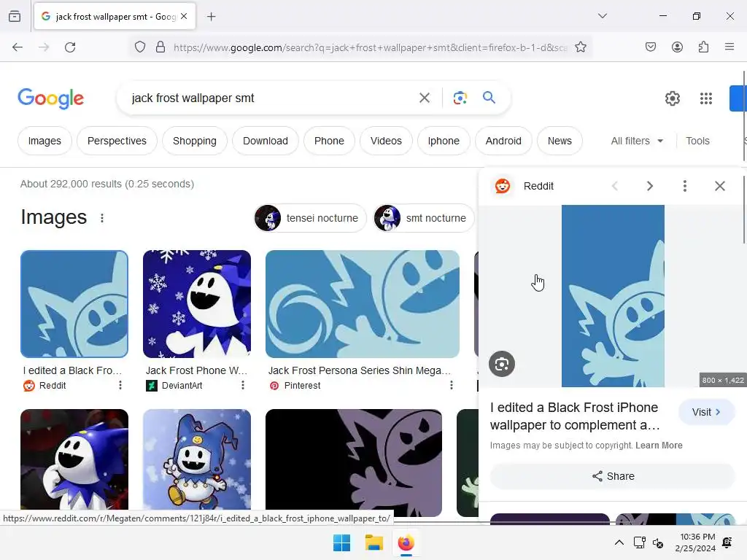Select the Phone filter chip

pyautogui.click(x=329, y=141)
